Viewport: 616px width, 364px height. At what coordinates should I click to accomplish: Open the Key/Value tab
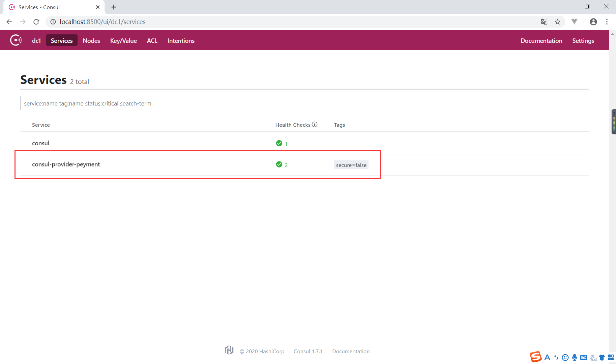point(123,40)
